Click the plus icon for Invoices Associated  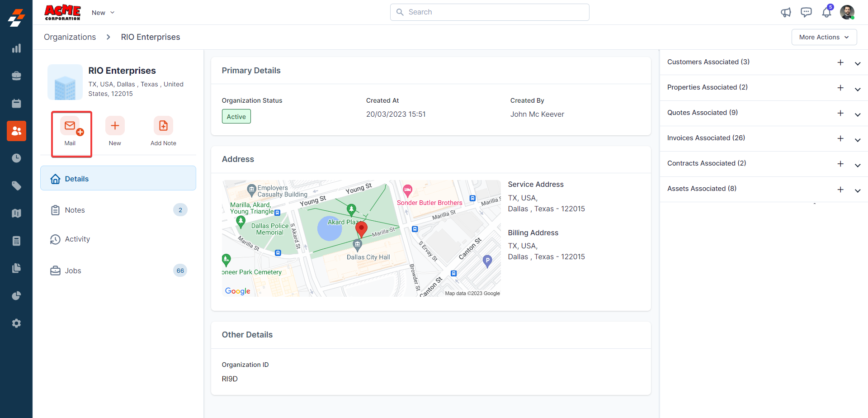[x=840, y=138]
